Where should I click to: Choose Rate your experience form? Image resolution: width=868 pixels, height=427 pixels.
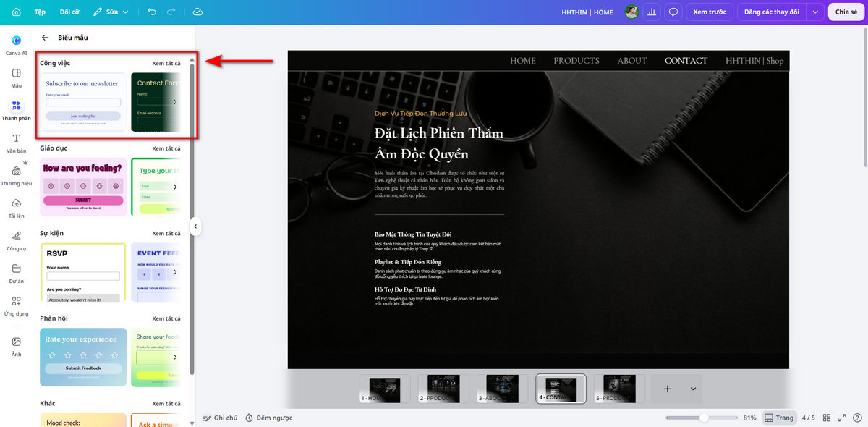[83, 357]
